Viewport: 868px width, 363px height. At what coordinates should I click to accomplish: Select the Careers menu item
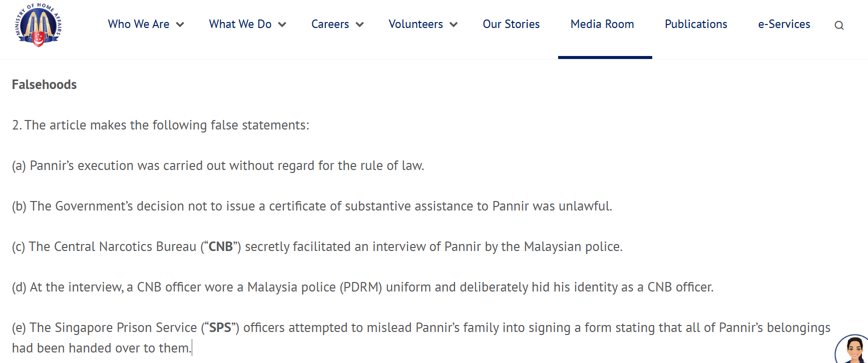(x=330, y=24)
